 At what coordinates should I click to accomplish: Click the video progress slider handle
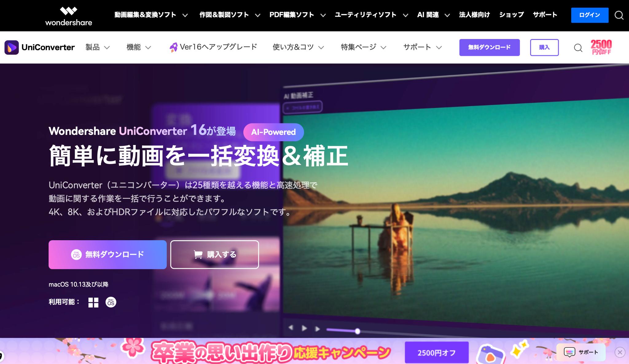click(x=357, y=331)
